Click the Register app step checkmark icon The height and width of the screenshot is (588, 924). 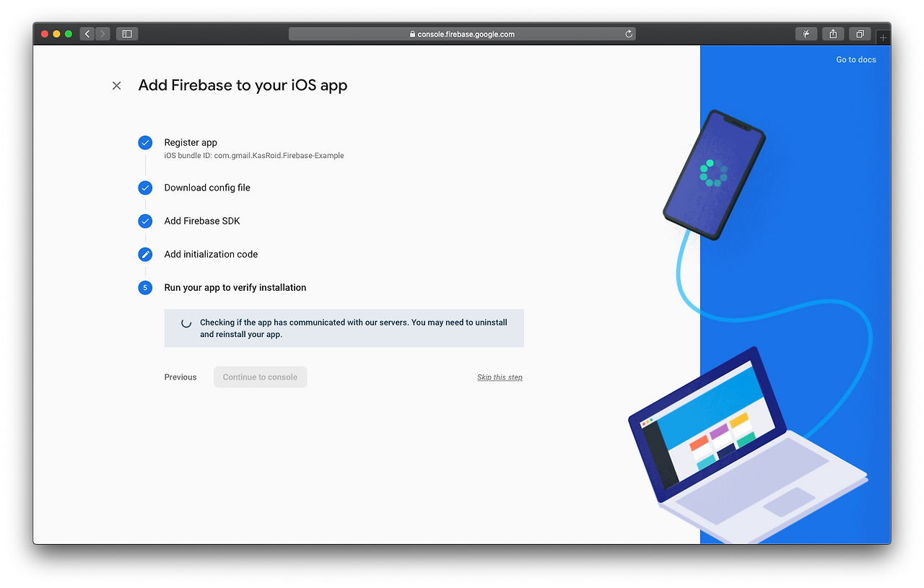pyautogui.click(x=145, y=143)
